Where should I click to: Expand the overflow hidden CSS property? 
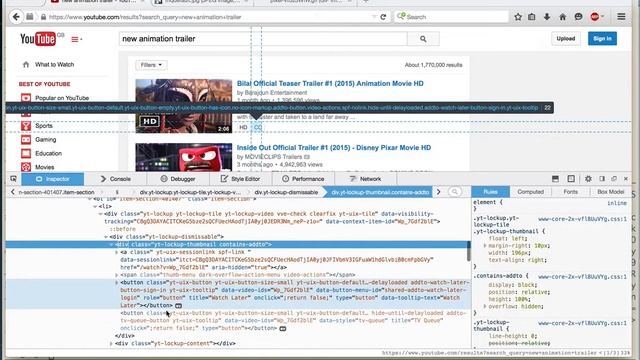click(485, 306)
